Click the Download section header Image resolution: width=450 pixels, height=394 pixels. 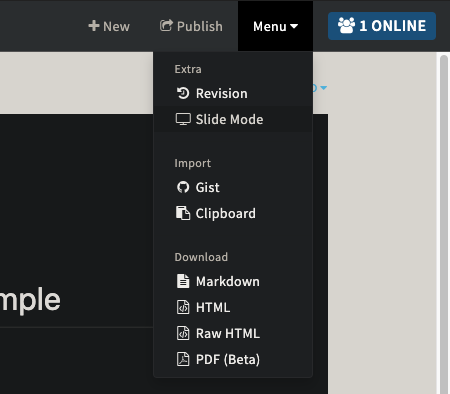(201, 257)
